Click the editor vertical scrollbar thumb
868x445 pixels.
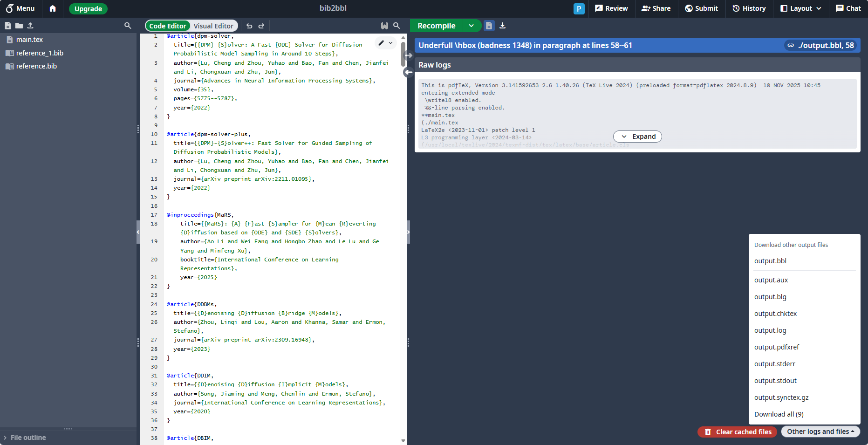[403, 54]
